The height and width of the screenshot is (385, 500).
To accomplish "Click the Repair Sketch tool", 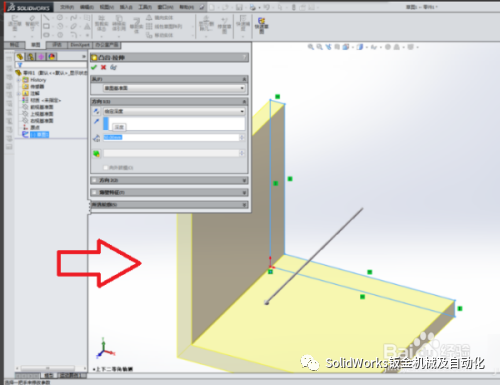I will pyautogui.click(x=224, y=25).
